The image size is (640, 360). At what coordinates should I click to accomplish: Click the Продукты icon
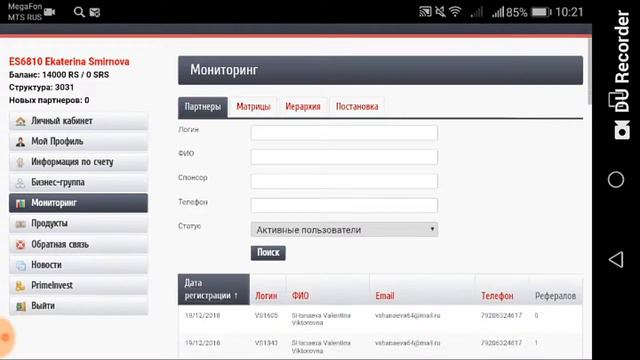(x=20, y=224)
